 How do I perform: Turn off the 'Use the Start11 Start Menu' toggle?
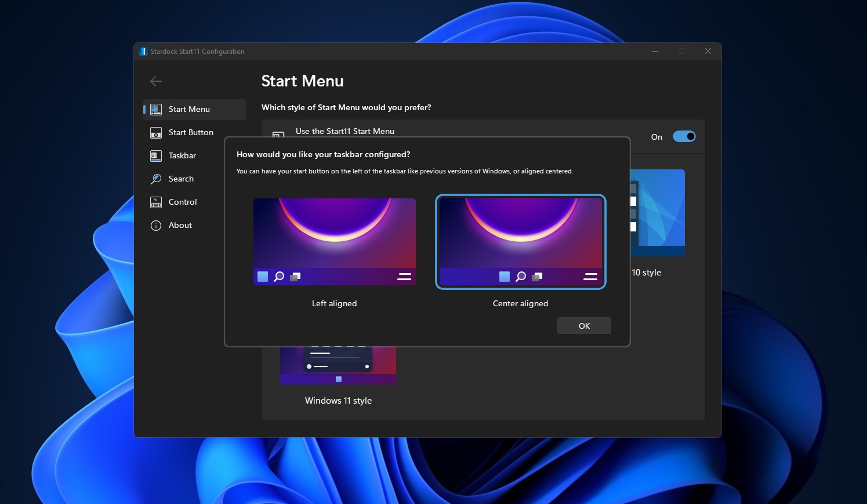684,136
